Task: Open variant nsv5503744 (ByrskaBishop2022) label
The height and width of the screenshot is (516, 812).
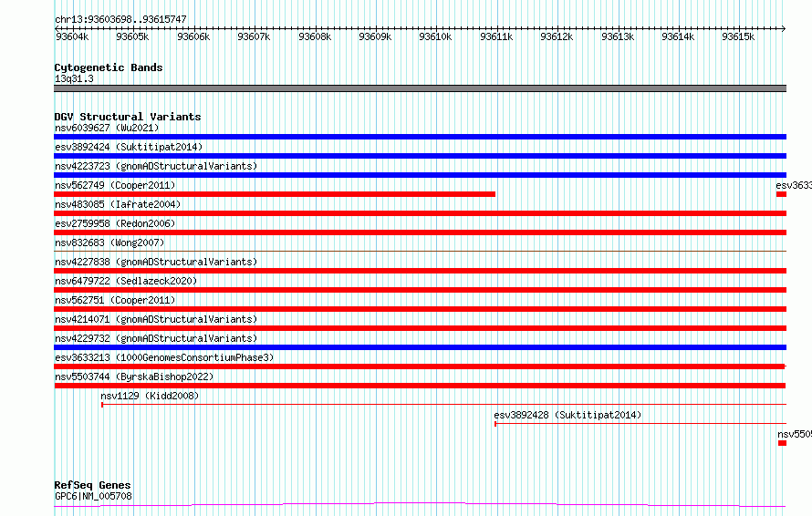Action: click(134, 377)
